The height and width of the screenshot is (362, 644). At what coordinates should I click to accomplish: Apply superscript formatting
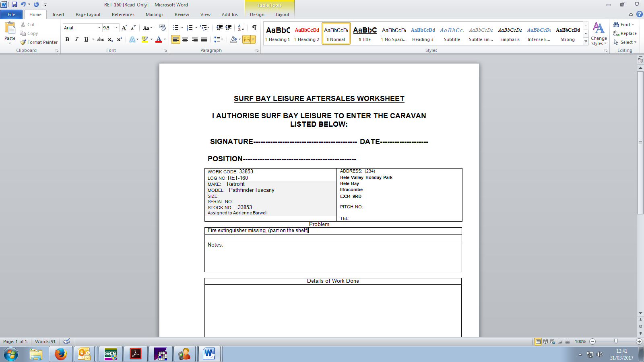coord(119,39)
